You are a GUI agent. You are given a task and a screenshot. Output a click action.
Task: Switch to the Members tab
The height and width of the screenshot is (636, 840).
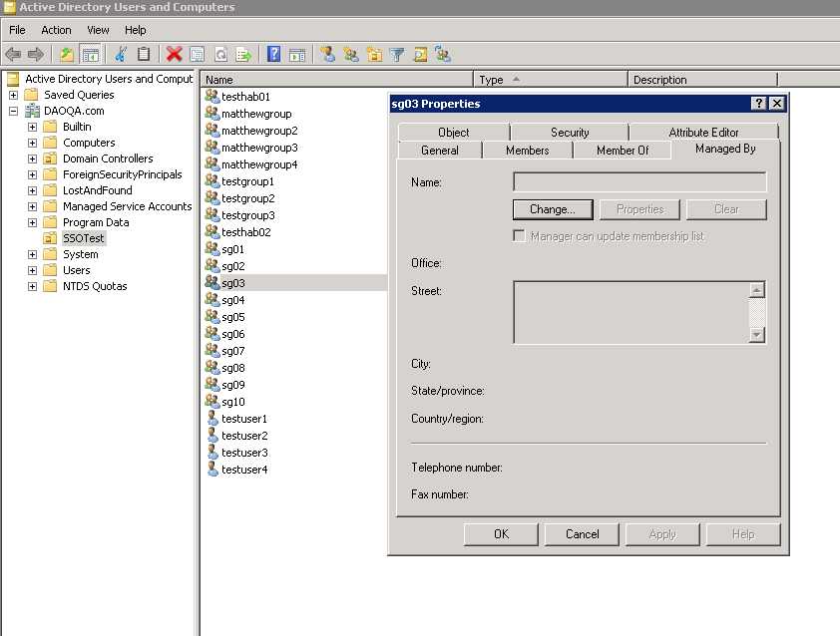click(527, 151)
